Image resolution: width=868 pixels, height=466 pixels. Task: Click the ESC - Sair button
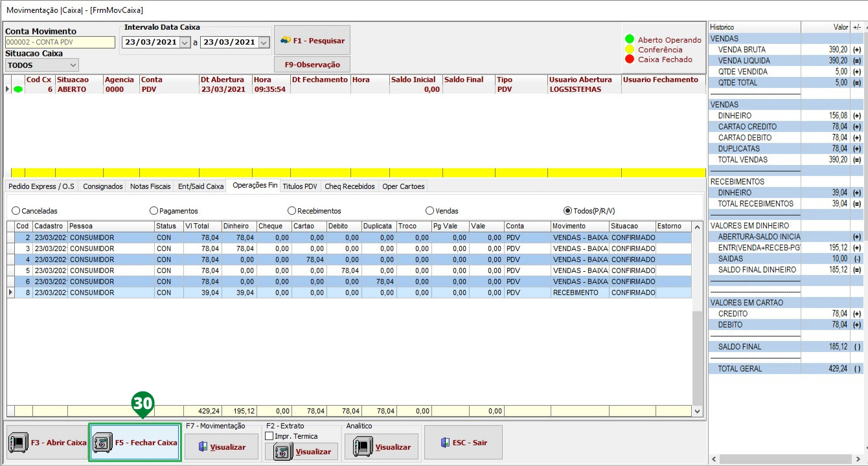click(x=463, y=443)
